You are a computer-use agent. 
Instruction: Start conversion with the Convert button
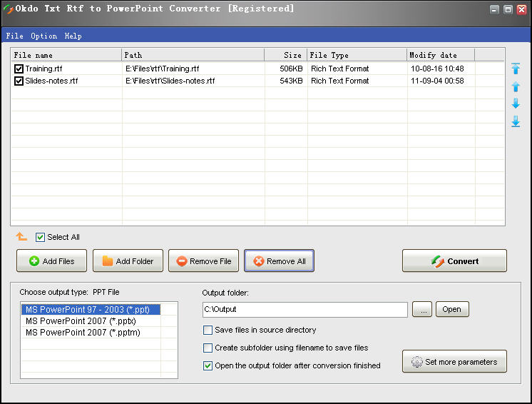pyautogui.click(x=455, y=261)
